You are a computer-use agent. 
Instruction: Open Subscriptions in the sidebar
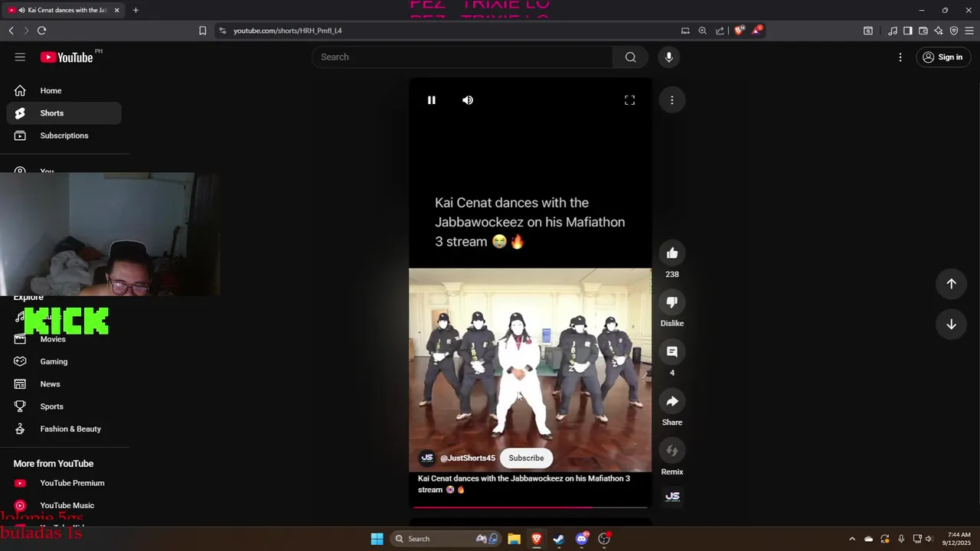[x=64, y=135]
